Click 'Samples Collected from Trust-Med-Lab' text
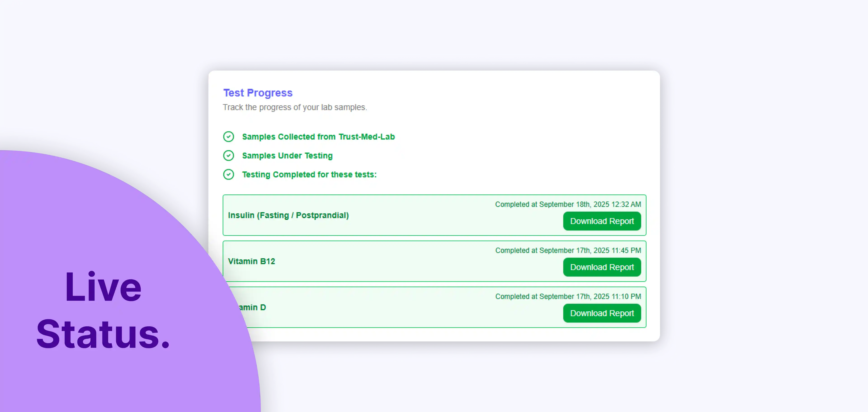 318,137
